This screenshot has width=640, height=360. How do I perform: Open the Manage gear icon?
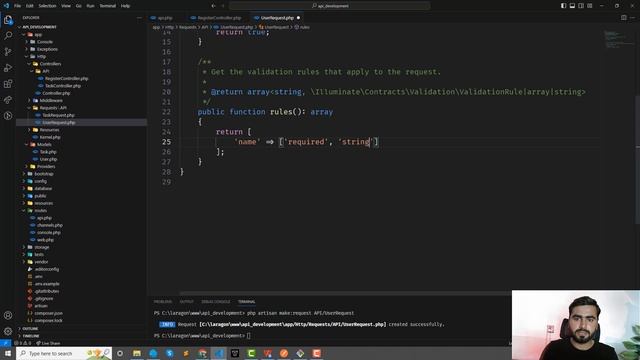[x=8, y=331]
